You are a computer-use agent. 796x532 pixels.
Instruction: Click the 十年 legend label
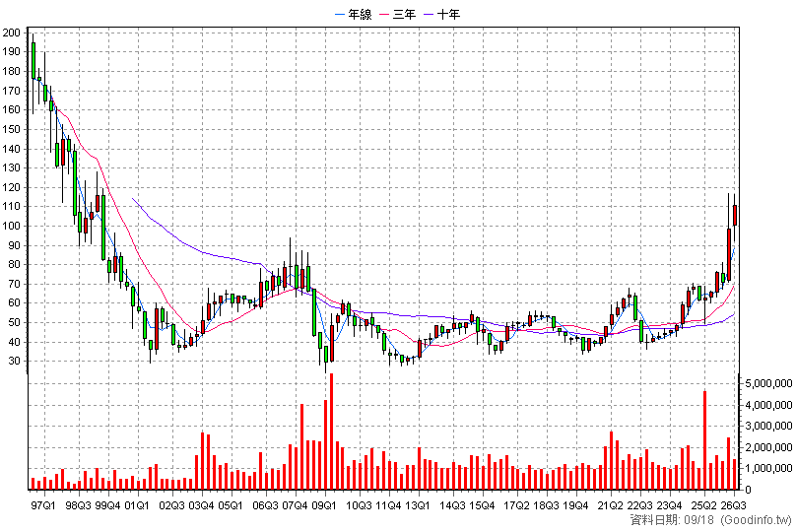click(x=449, y=14)
